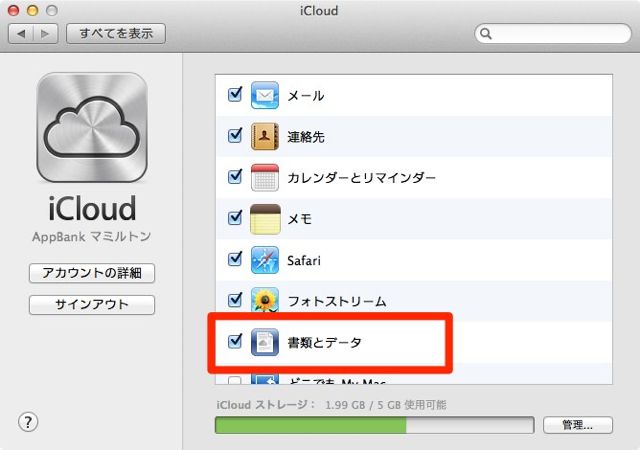This screenshot has width=640, height=450.
Task: Select the メモ label text
Action: 300,219
